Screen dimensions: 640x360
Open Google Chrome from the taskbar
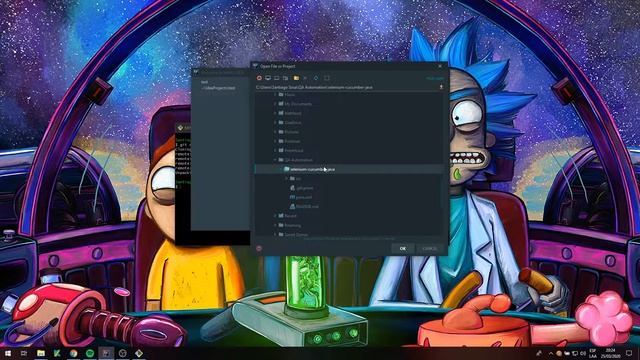pyautogui.click(x=73, y=353)
